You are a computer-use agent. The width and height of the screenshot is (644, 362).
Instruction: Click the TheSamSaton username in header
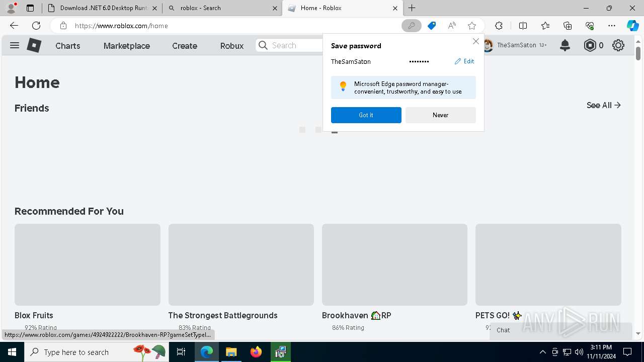(x=517, y=45)
